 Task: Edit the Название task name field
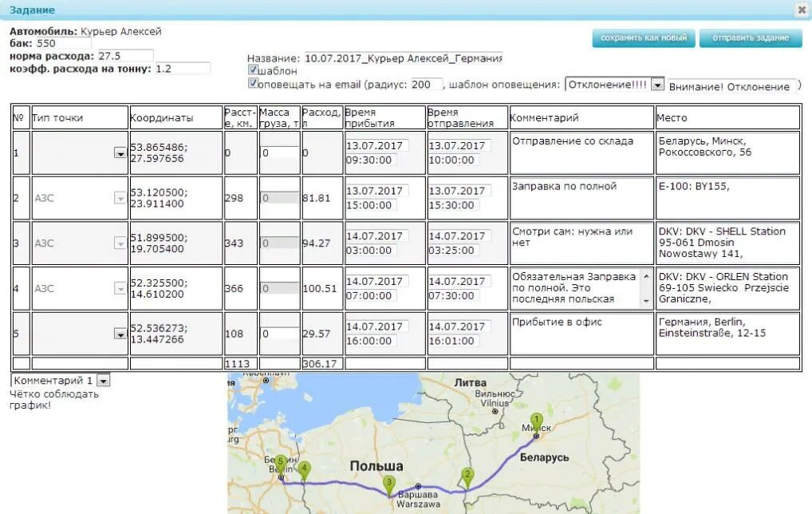click(x=404, y=58)
